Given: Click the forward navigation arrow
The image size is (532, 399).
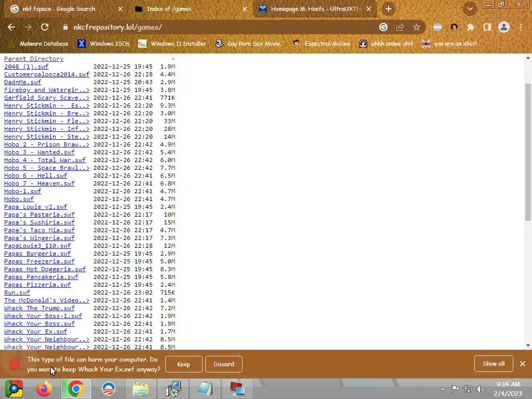Looking at the screenshot, I should pyautogui.click(x=28, y=27).
